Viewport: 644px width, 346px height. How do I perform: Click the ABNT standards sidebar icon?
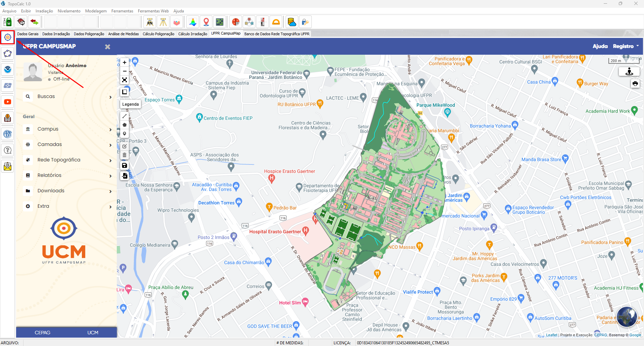pyautogui.click(x=7, y=134)
